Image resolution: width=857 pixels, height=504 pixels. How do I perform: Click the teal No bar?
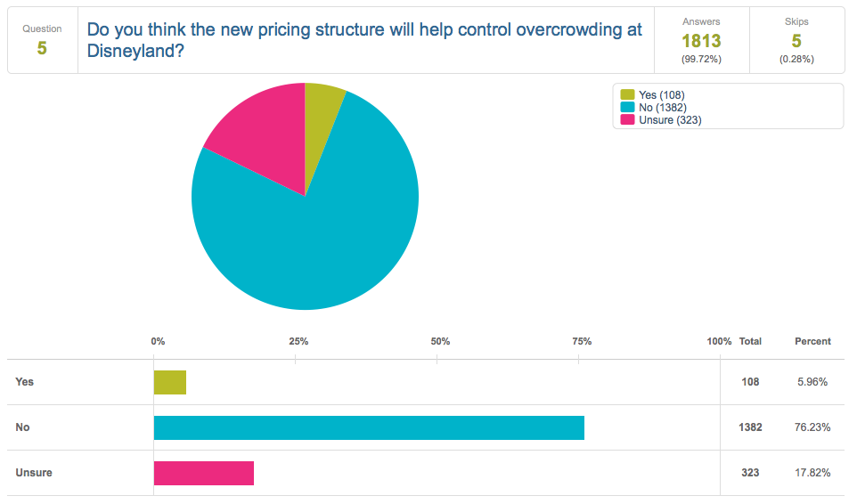coord(369,427)
